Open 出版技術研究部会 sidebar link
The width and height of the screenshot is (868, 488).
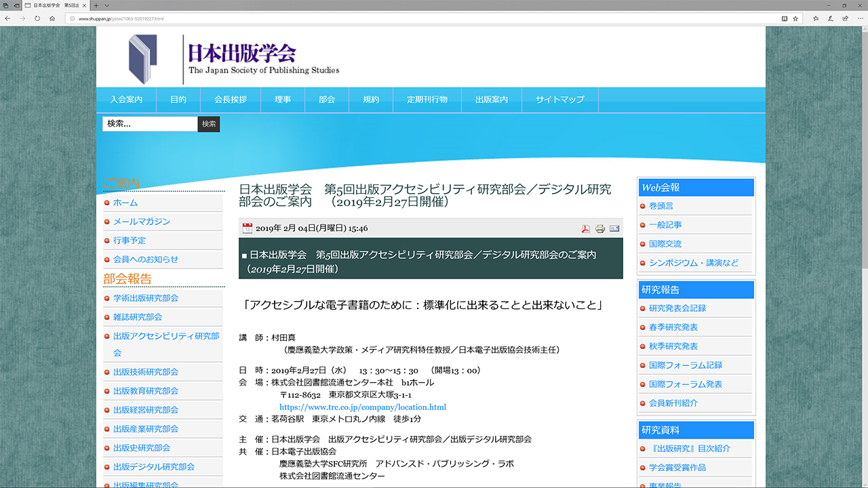[146, 372]
